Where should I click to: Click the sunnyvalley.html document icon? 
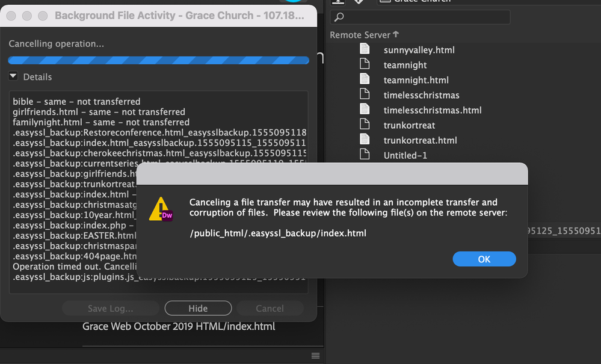[x=365, y=49]
